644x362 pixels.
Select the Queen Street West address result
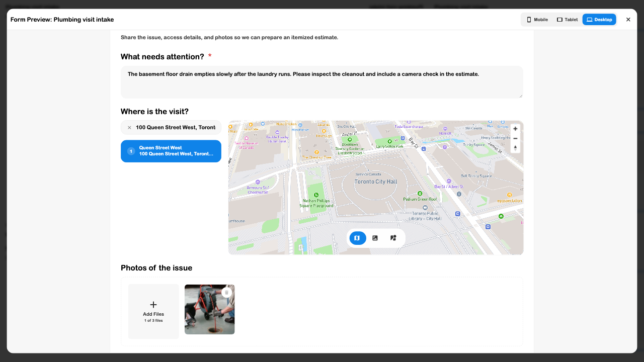[171, 151]
